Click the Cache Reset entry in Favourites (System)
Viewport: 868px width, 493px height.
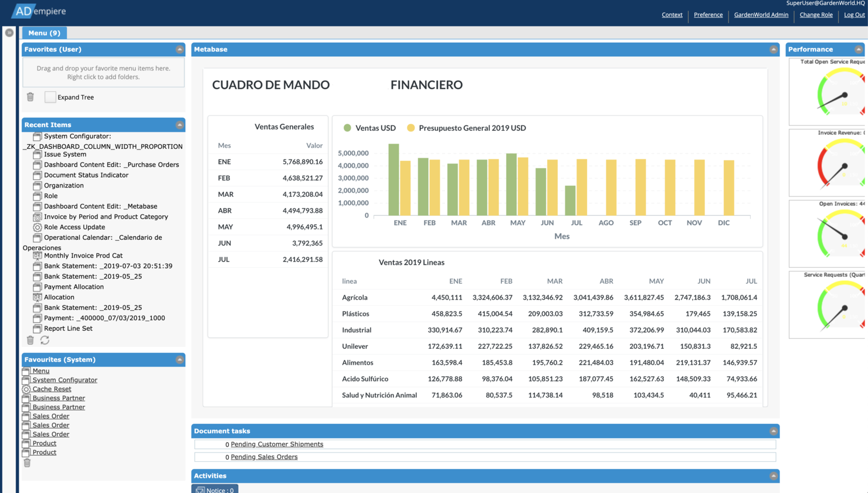[x=51, y=389]
